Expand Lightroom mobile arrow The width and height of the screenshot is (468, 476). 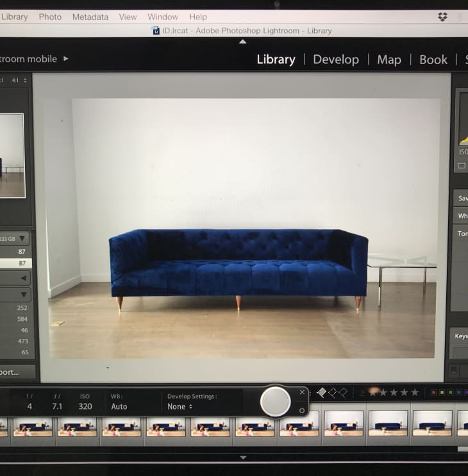(66, 59)
